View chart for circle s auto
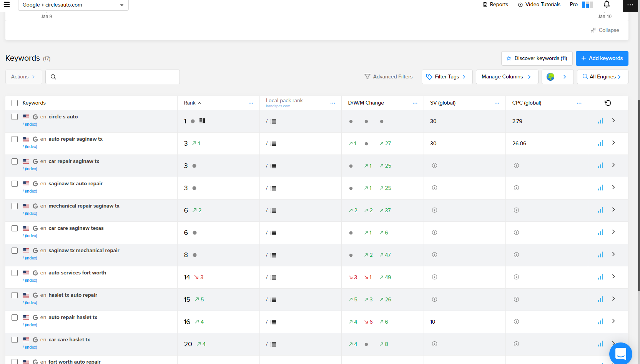This screenshot has width=640, height=364. 600,121
